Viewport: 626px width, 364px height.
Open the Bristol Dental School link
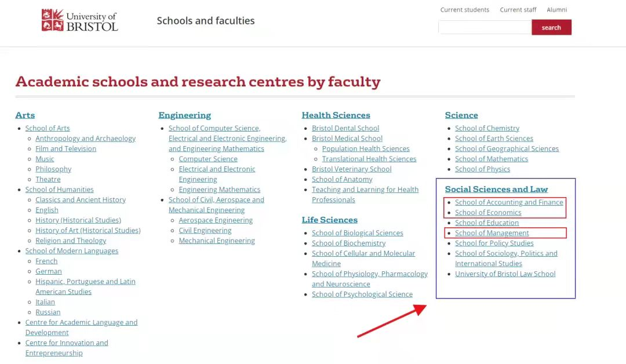pos(345,128)
